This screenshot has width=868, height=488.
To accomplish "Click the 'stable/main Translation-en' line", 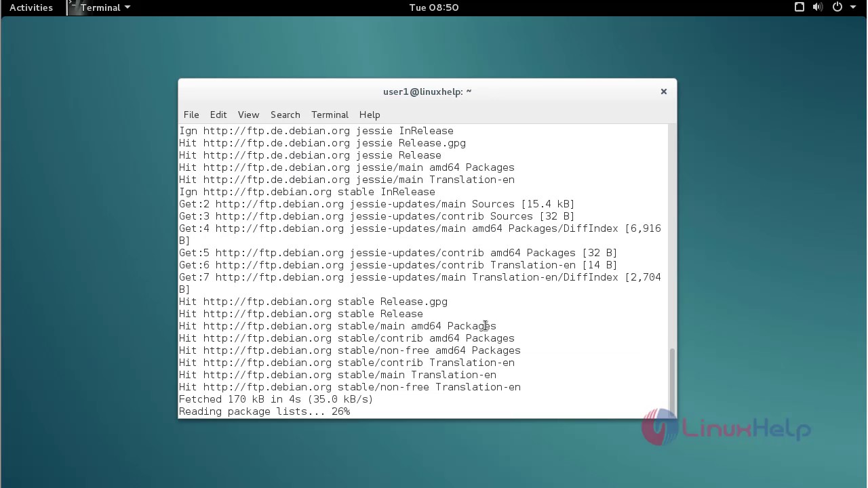I will 338,375.
